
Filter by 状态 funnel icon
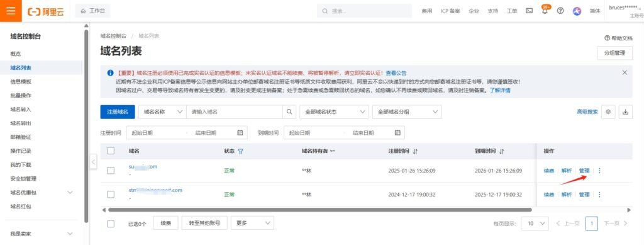(241, 151)
